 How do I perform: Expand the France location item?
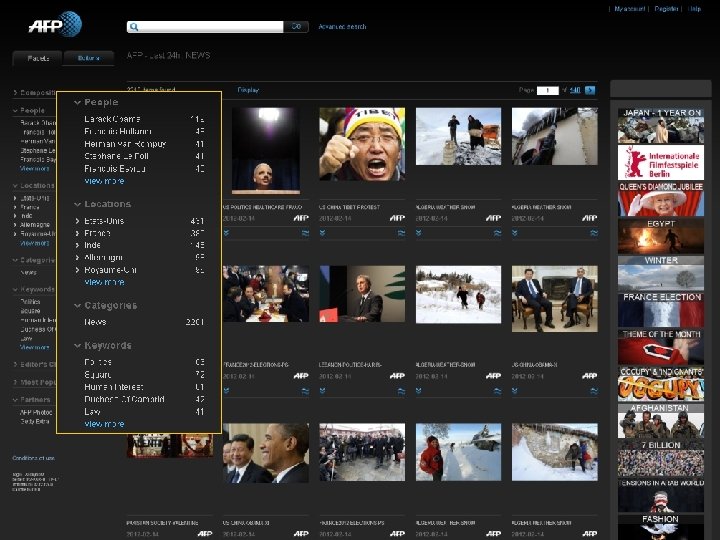78,233
